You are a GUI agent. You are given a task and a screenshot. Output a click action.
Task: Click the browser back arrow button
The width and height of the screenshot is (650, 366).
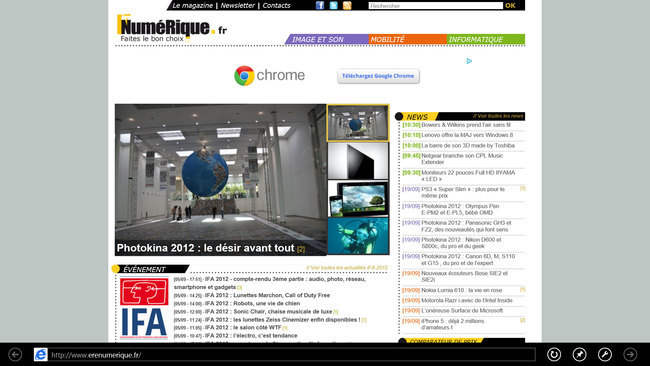click(x=15, y=354)
